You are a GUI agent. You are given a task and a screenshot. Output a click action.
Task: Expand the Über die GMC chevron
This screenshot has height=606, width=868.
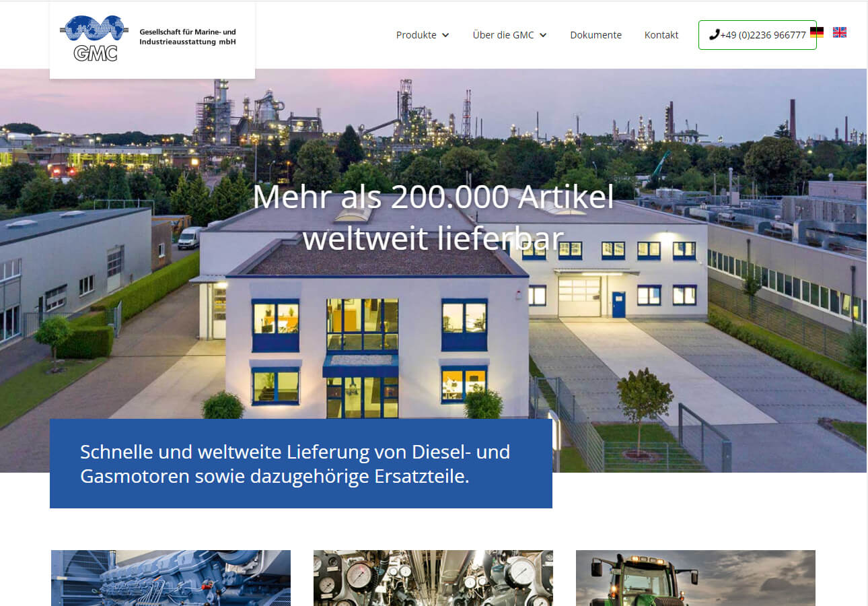(543, 36)
